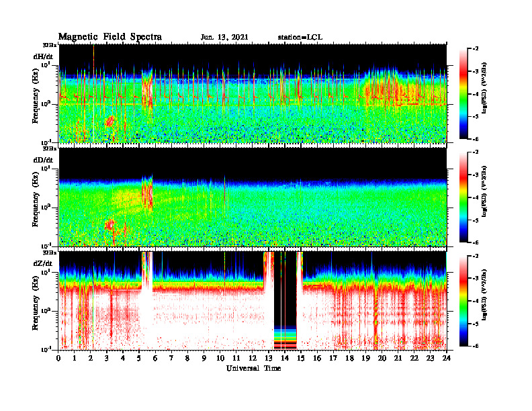Click the -3 tick on the dZ/dt colorbar
The image size is (532, 411).
(476, 279)
